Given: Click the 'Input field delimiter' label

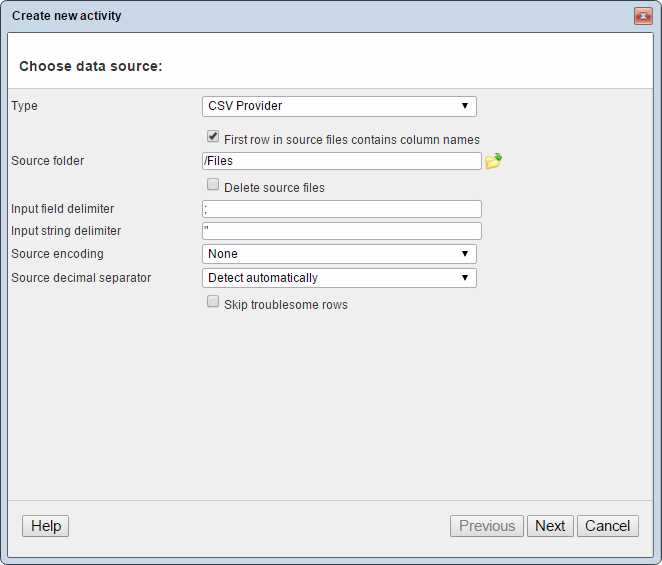Looking at the screenshot, I should click(62, 209).
